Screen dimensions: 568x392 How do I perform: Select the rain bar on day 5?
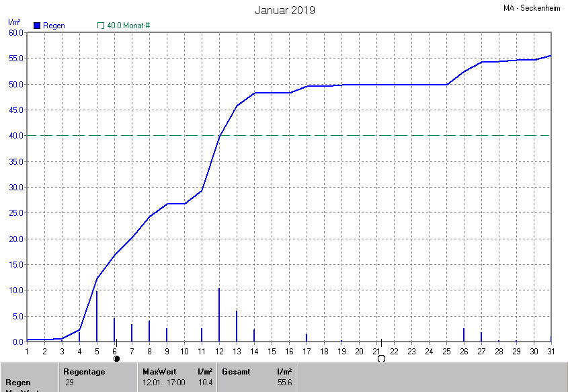[97, 316]
